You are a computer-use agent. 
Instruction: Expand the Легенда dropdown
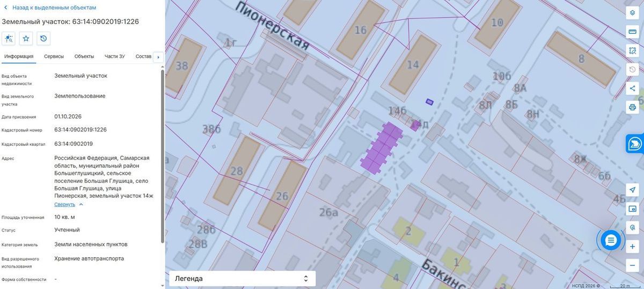242,279
